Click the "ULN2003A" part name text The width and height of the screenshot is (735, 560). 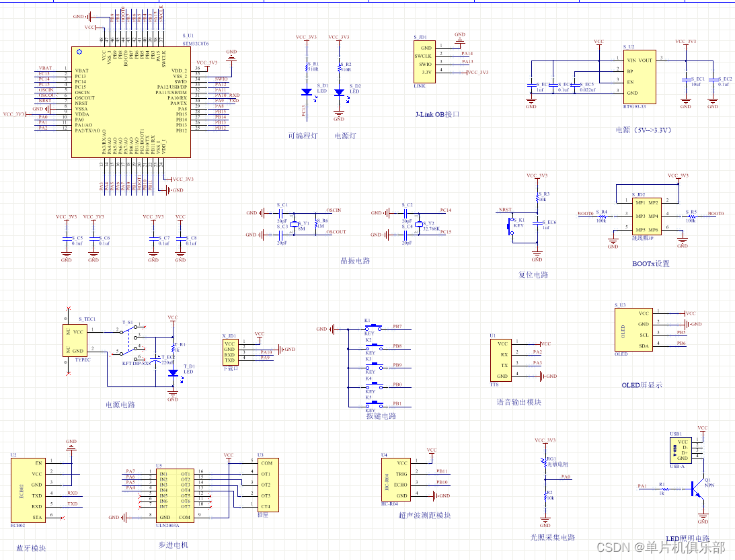(x=167, y=526)
